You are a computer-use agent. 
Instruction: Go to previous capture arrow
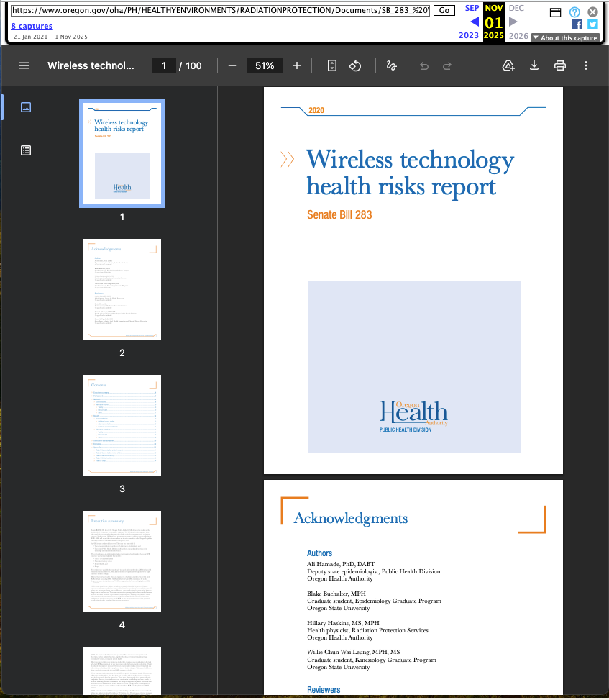point(475,22)
